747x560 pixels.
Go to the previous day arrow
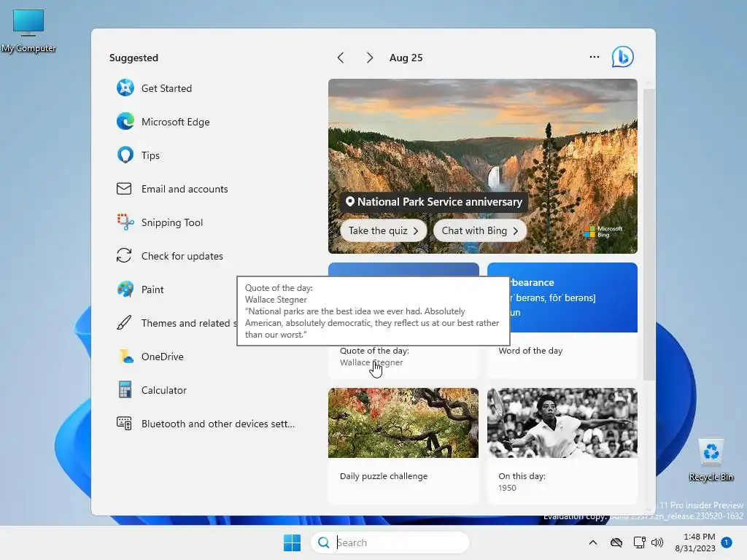coord(340,58)
